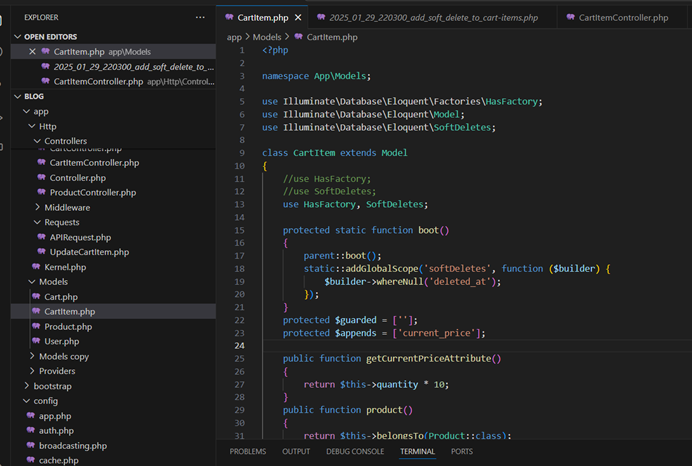The width and height of the screenshot is (692, 466).
Task: Switch to the add_soft_delete migration tab
Action: click(x=434, y=17)
